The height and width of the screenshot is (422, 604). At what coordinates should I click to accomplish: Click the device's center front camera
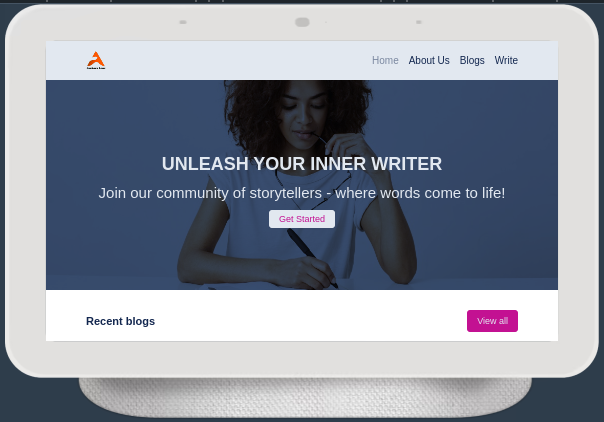click(302, 22)
